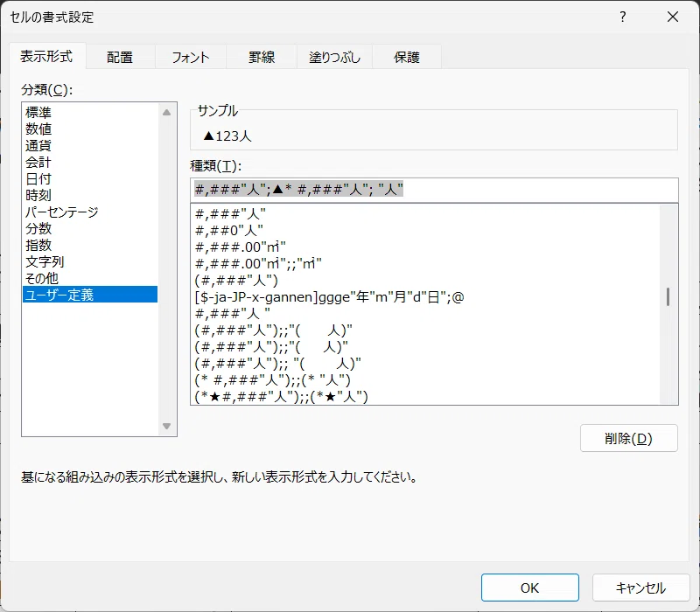Click the 削除(D) button
700x612 pixels.
tap(628, 439)
